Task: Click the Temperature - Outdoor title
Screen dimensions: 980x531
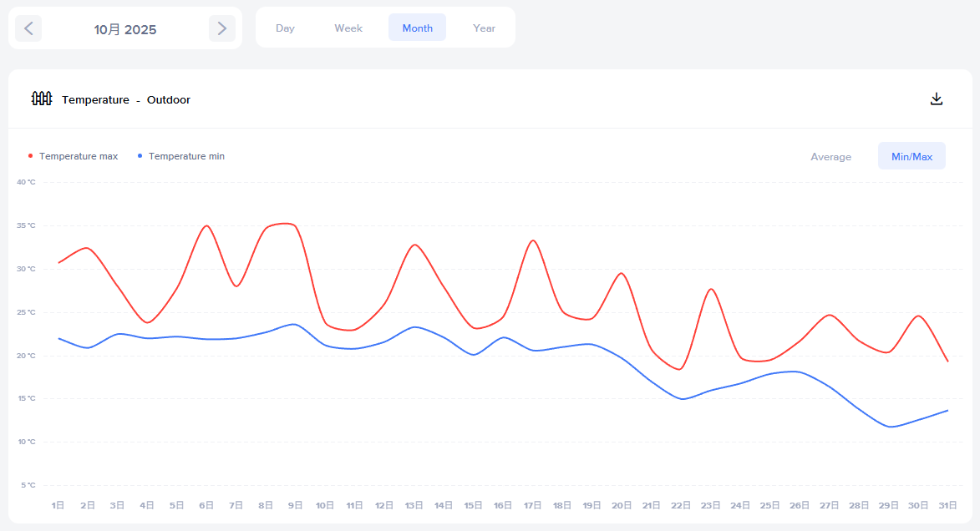Action: pyautogui.click(x=126, y=99)
